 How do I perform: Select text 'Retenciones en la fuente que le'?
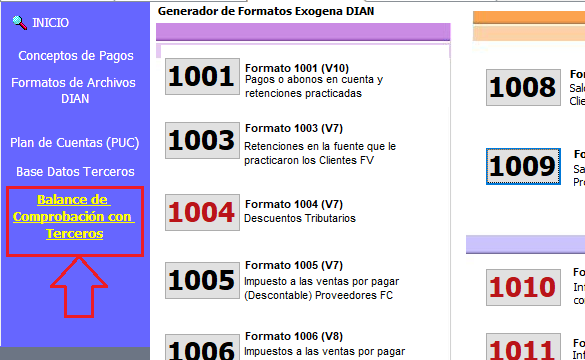(320, 146)
